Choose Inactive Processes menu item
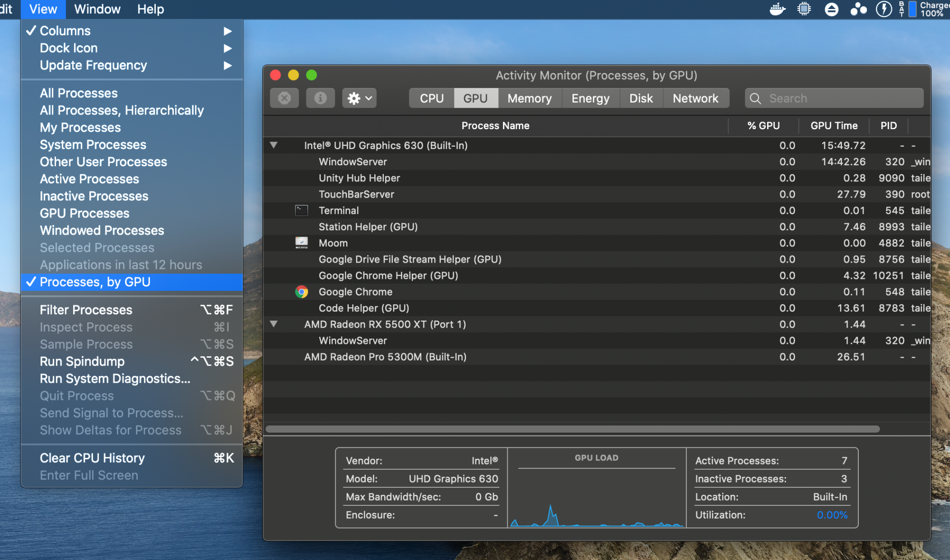 click(x=132, y=196)
